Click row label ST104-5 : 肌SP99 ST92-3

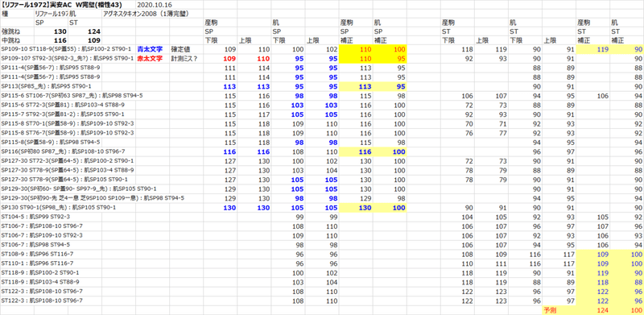[x=35, y=217]
